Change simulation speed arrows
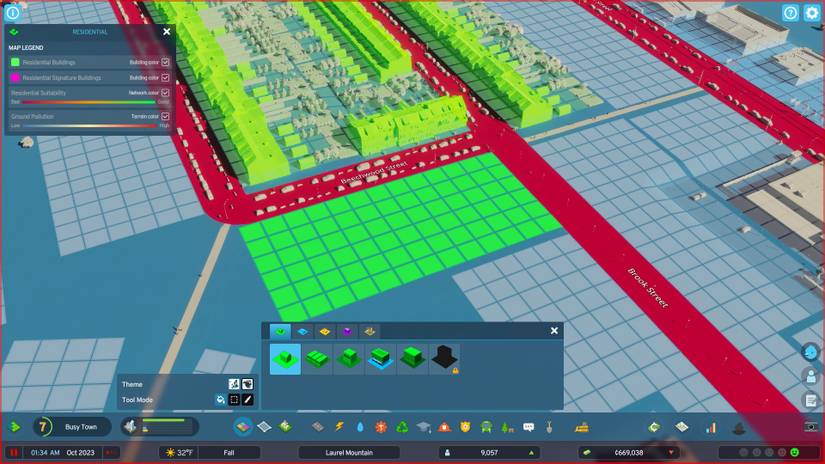The image size is (825, 464). pyautogui.click(x=111, y=452)
